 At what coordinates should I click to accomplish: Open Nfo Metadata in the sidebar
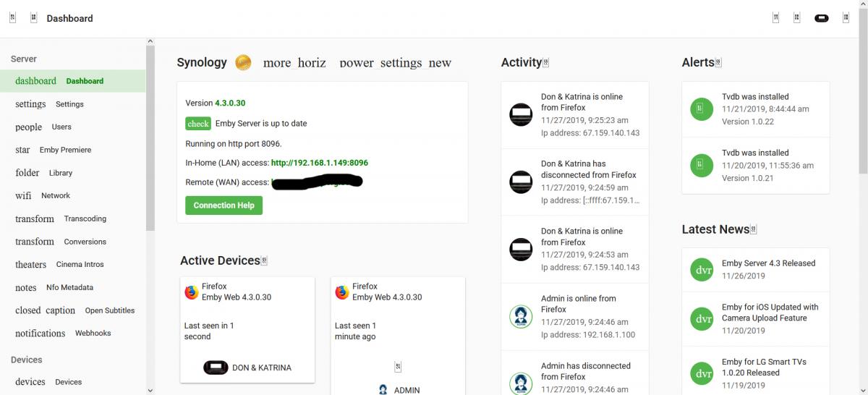tap(72, 287)
